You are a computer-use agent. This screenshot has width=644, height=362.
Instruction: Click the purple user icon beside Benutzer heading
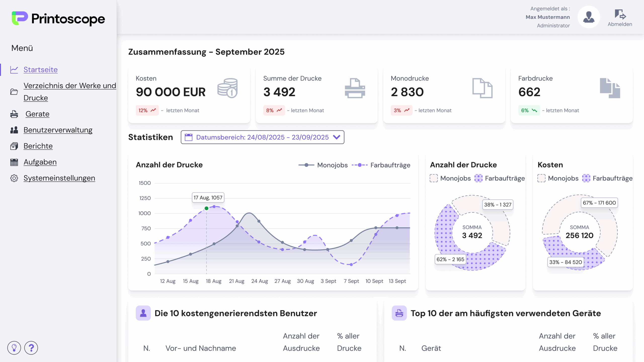(143, 313)
